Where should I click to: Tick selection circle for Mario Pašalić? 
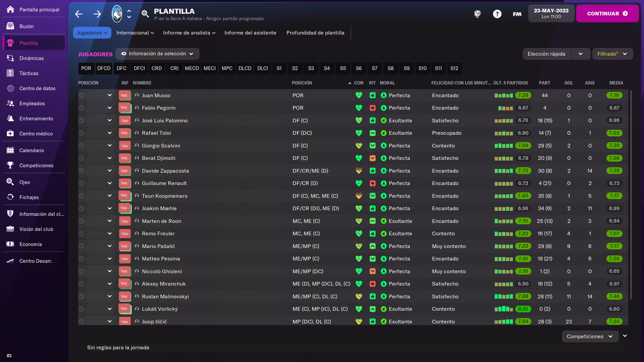tap(82, 246)
